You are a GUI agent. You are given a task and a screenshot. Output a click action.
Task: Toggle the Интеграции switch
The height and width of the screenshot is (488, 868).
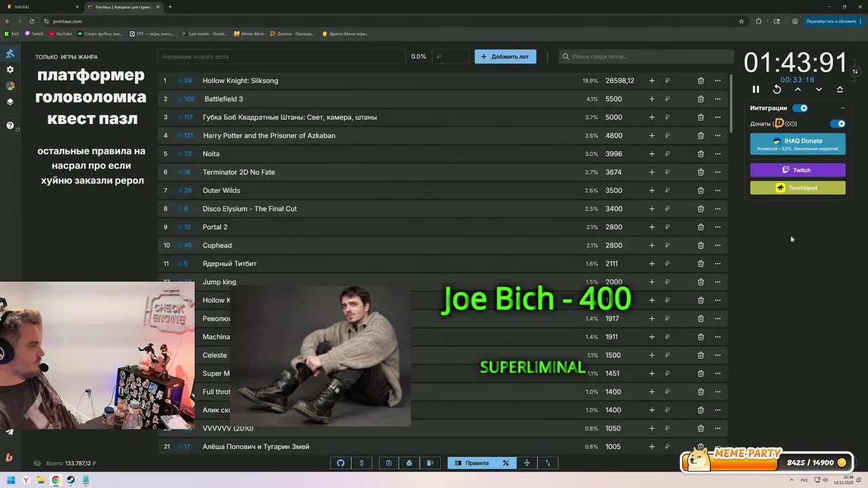(800, 108)
